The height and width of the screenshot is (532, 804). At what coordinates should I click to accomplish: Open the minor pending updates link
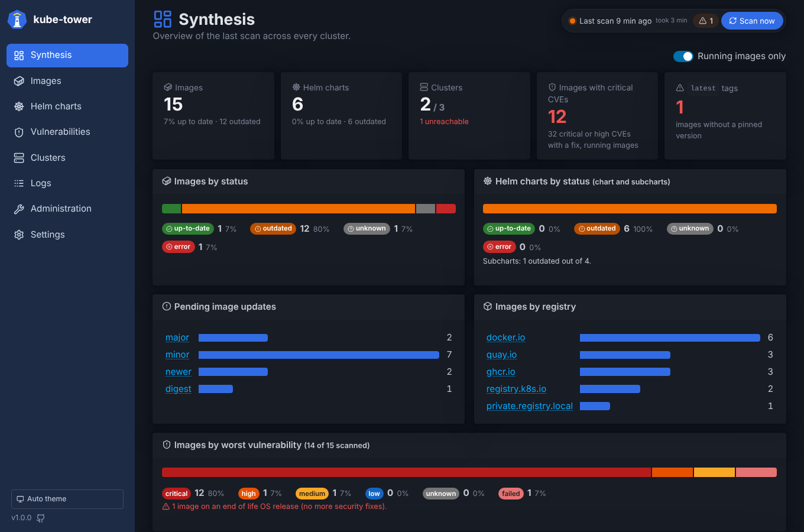[177, 355]
